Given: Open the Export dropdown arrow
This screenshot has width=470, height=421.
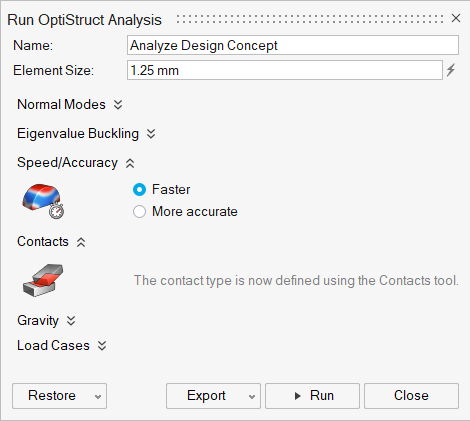Looking at the screenshot, I should [x=252, y=397].
